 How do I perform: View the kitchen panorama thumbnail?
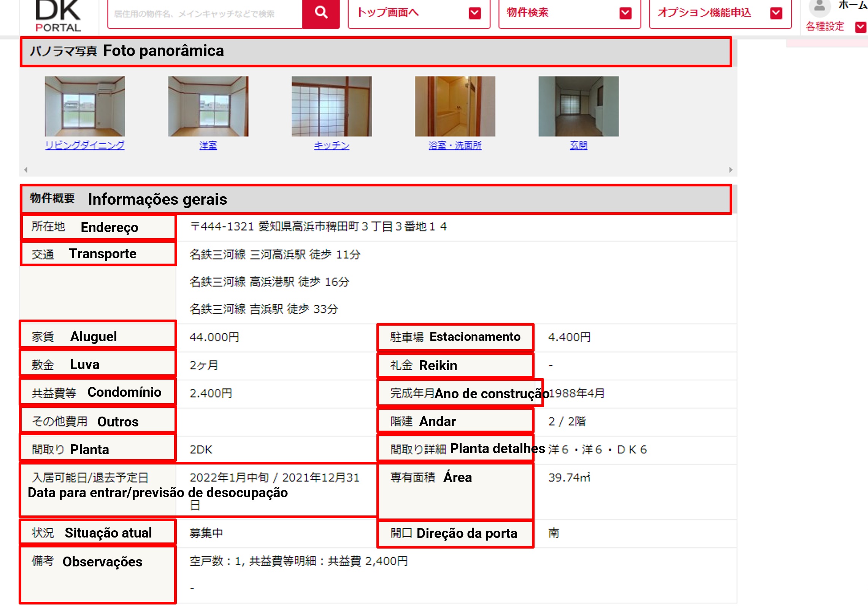pos(332,106)
